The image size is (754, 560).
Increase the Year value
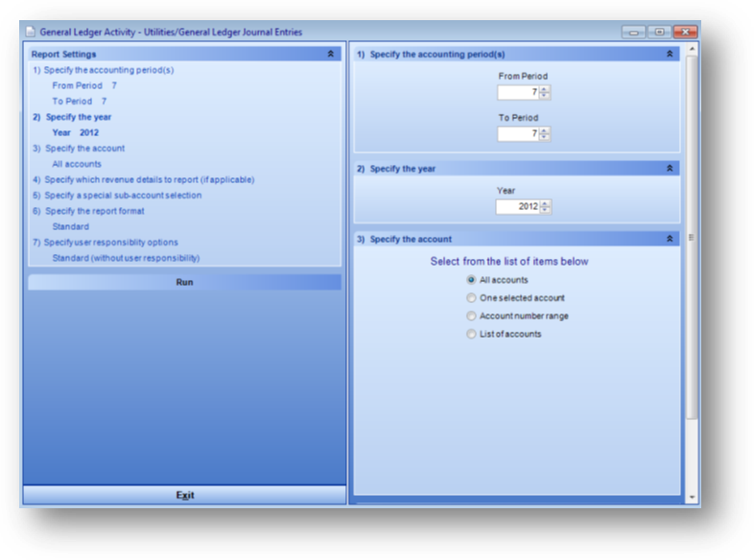[x=545, y=203]
